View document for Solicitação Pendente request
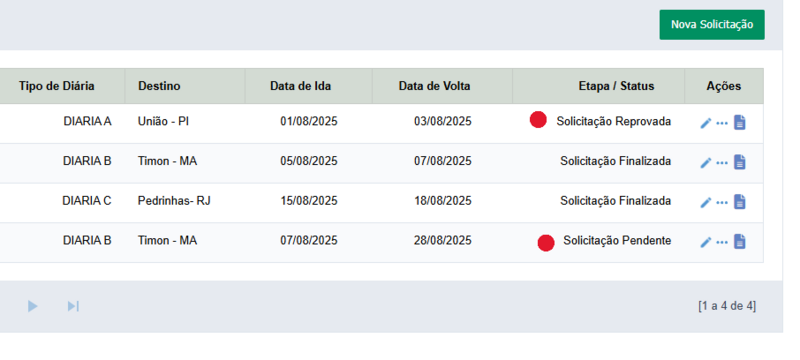Image resolution: width=800 pixels, height=360 pixels. tap(740, 242)
